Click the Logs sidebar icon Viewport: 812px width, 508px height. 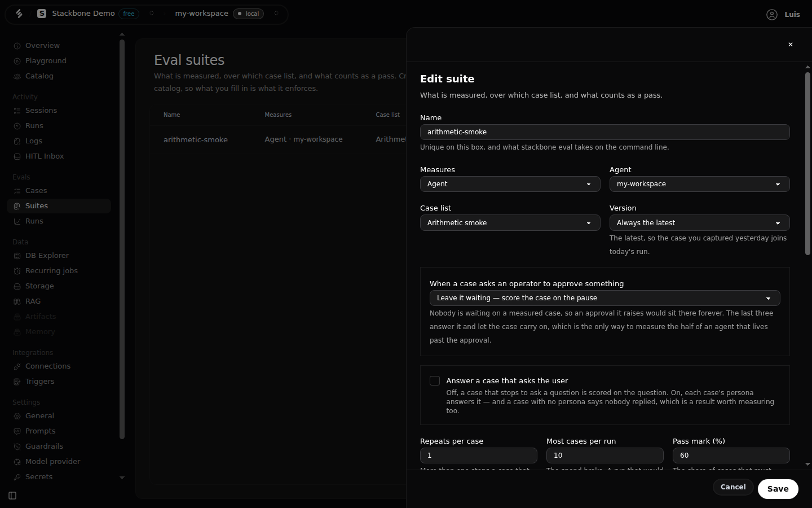(17, 141)
